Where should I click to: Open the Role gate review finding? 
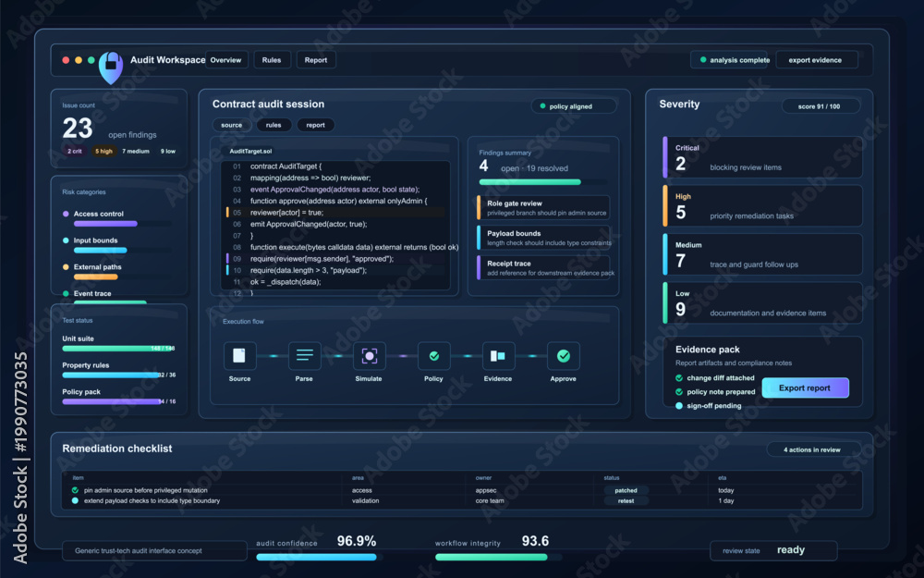[542, 207]
